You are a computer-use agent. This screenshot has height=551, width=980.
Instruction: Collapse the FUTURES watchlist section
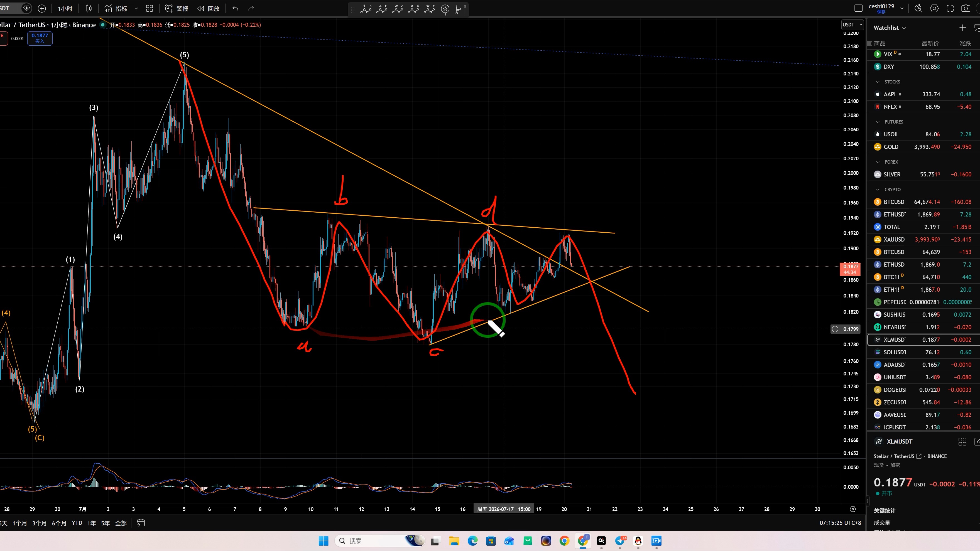click(x=878, y=122)
